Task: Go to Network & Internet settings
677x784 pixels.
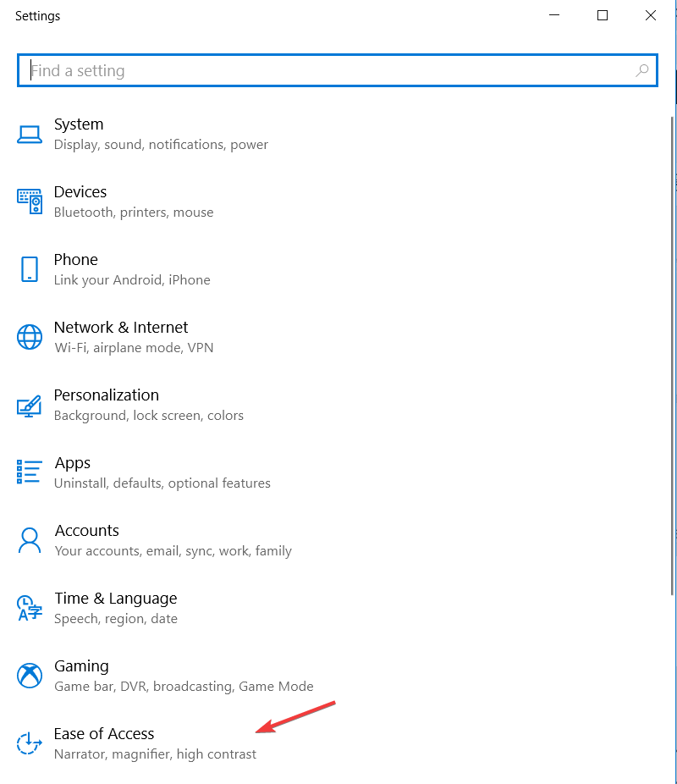Action: [x=120, y=327]
